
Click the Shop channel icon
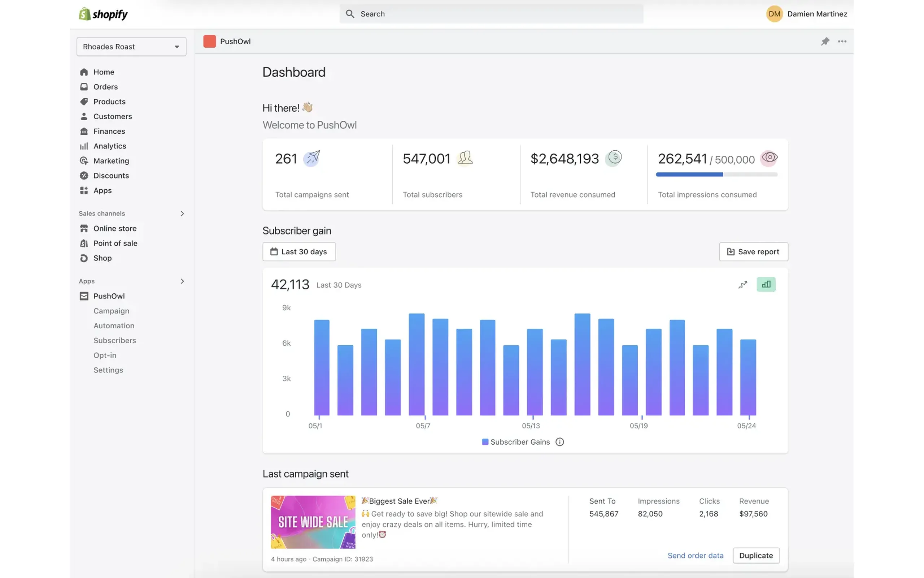pos(84,258)
